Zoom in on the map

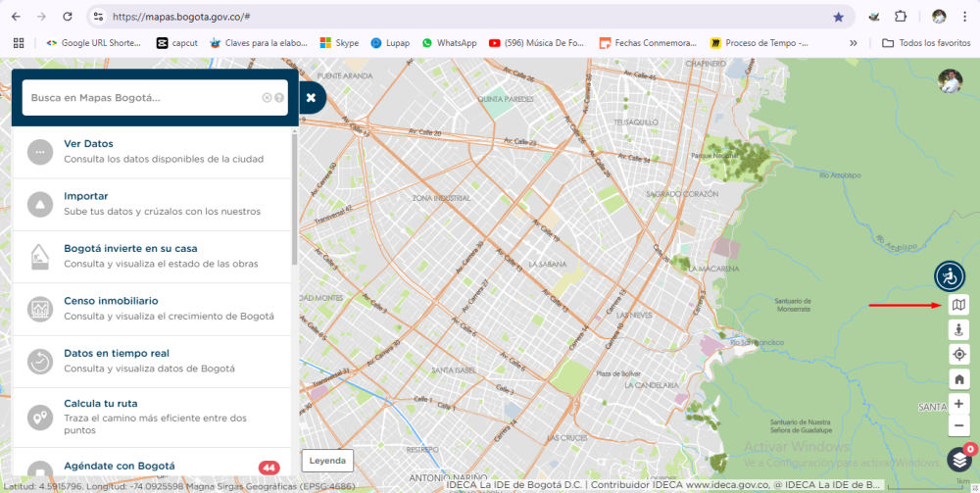click(958, 404)
